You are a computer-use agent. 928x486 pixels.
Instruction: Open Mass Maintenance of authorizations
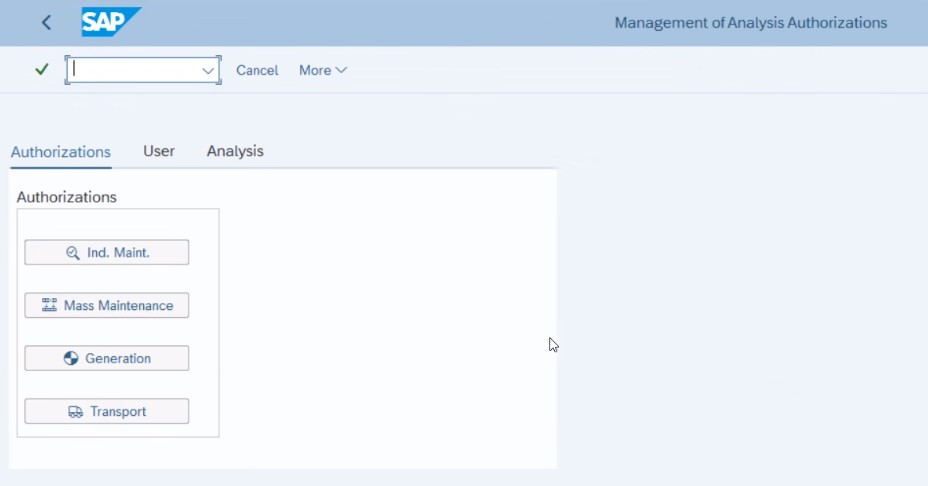[x=107, y=305]
